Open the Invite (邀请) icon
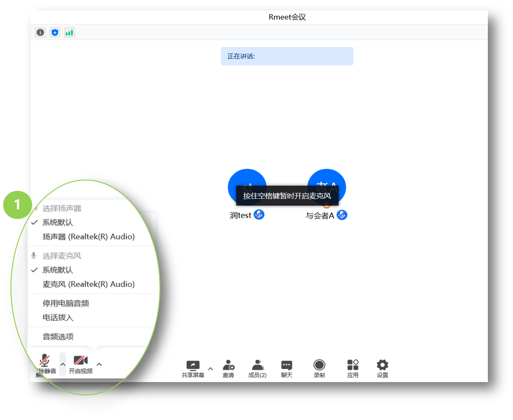 [228, 365]
